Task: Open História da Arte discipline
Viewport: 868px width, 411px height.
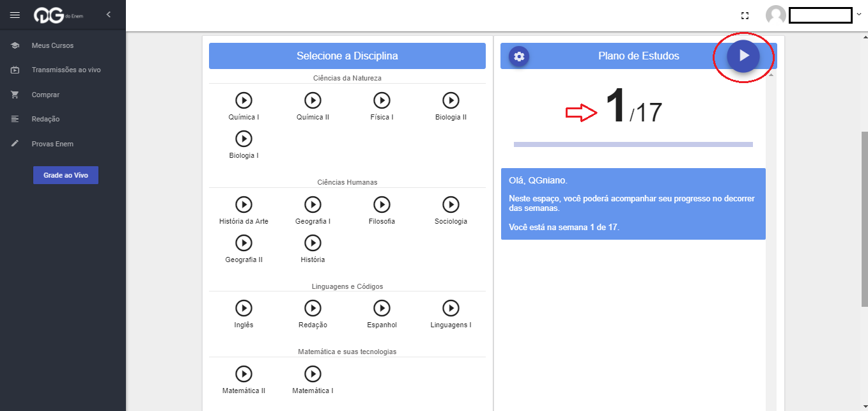Action: 244,205
